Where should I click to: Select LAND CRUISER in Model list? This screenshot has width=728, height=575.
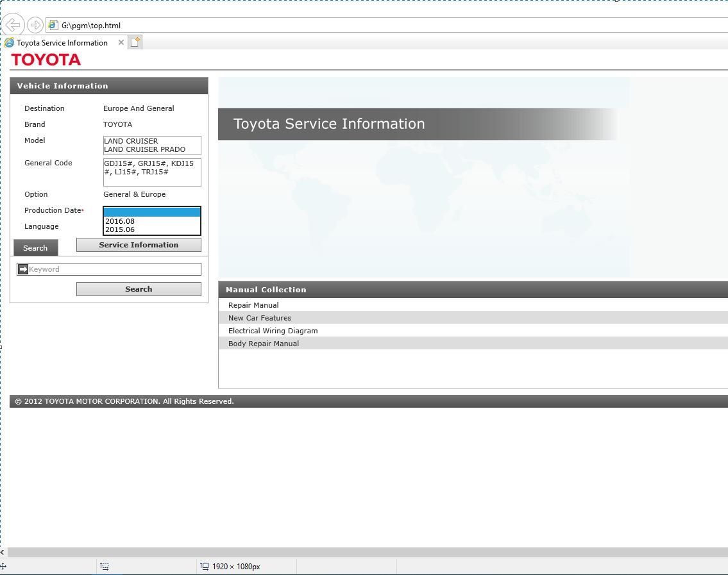[x=131, y=141]
